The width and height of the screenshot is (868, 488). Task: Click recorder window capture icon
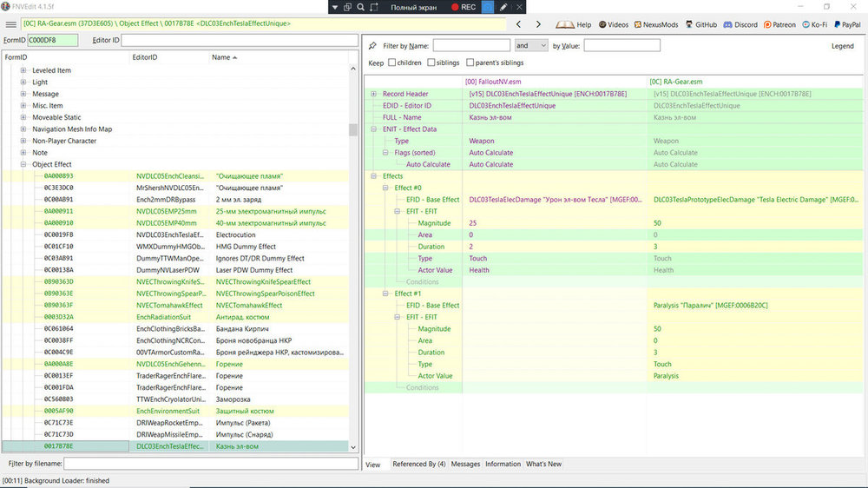click(x=347, y=7)
